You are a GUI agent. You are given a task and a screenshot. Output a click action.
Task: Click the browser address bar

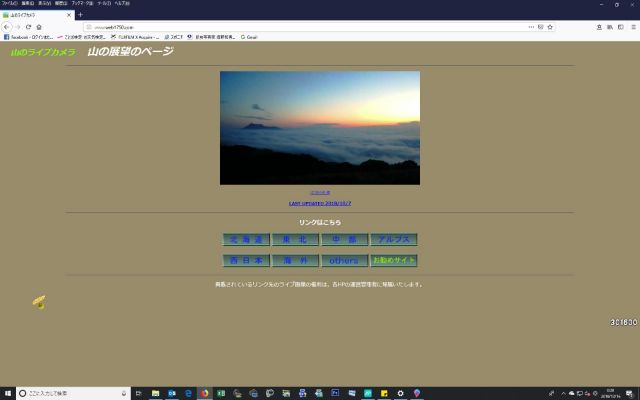[300, 27]
